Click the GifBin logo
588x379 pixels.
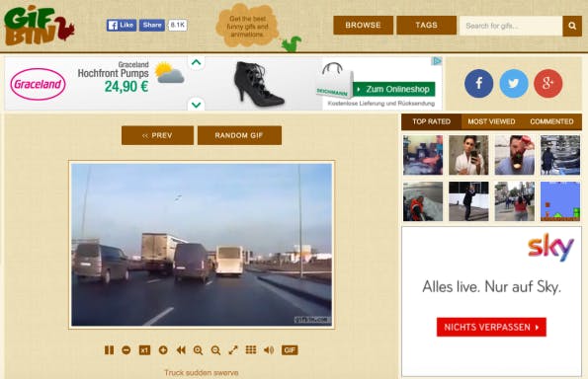(39, 26)
